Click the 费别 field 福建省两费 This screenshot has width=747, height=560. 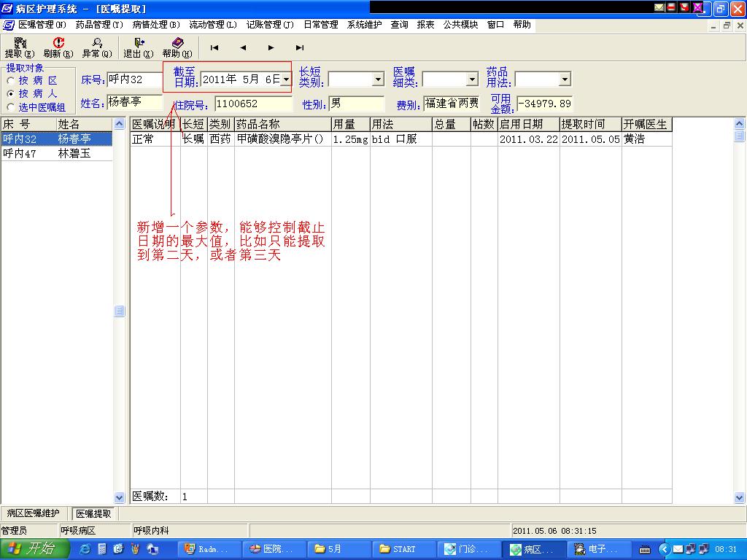[x=452, y=104]
